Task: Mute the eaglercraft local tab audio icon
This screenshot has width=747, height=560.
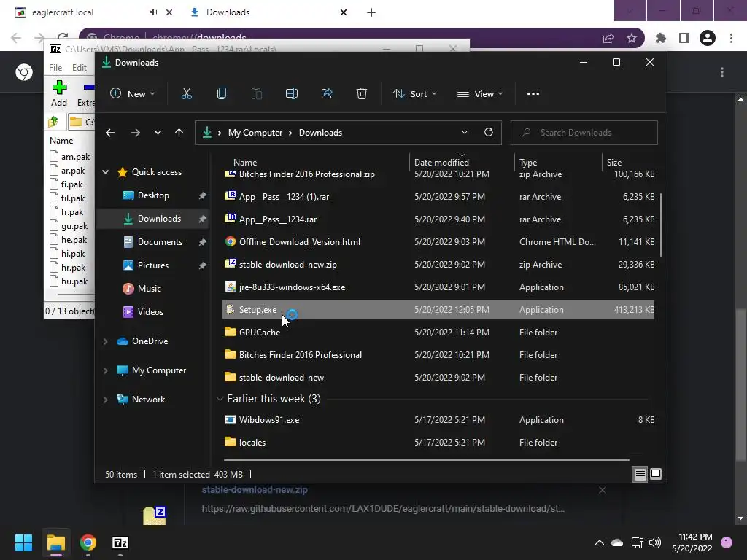Action: tap(153, 12)
